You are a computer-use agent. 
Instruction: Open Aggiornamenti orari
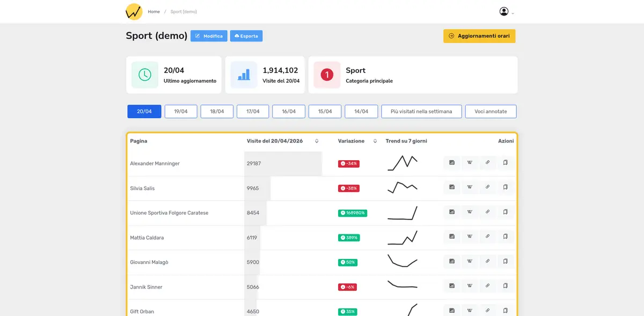click(479, 36)
